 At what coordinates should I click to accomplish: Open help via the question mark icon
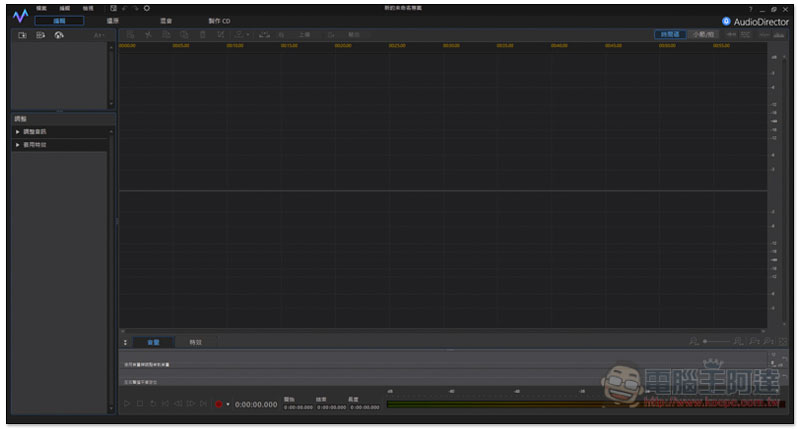[750, 9]
